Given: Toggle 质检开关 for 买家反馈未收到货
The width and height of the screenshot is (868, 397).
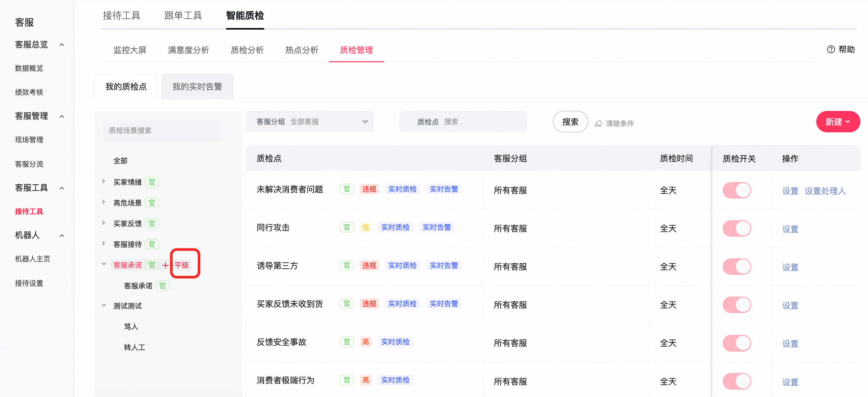Looking at the screenshot, I should point(737,305).
